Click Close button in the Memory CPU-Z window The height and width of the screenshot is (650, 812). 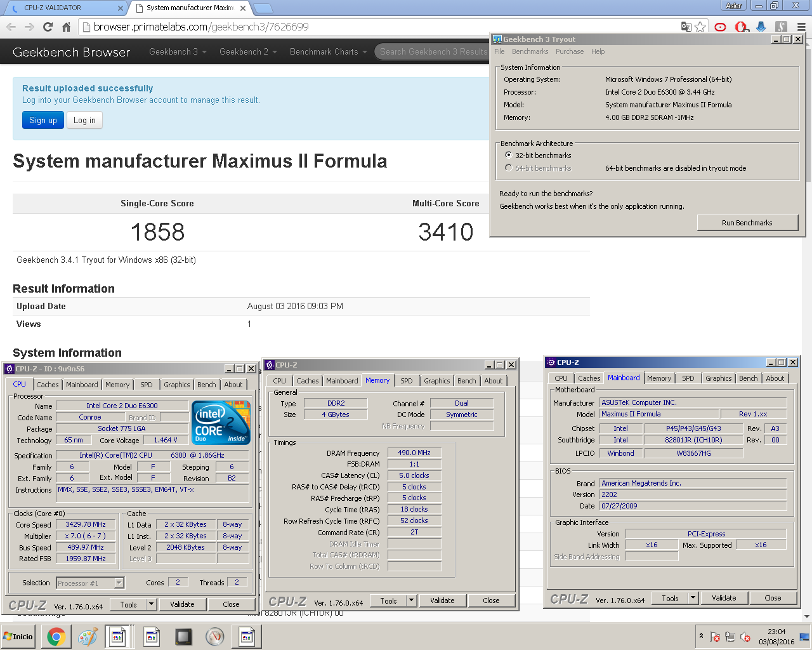coord(491,600)
